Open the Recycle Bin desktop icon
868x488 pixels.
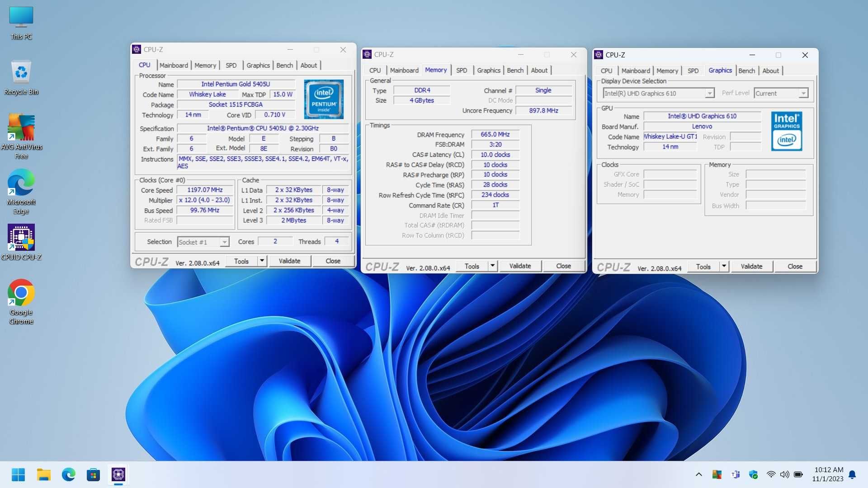pos(21,78)
